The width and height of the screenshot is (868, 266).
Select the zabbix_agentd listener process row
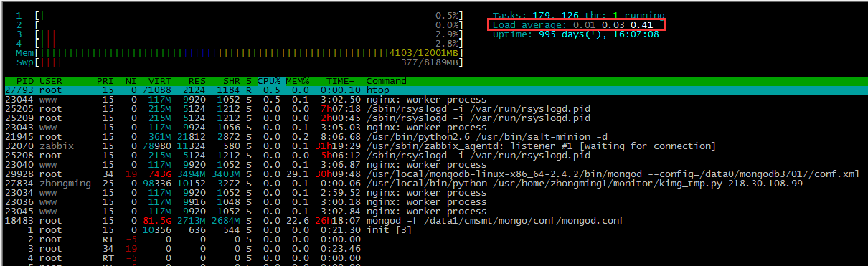tap(435, 146)
